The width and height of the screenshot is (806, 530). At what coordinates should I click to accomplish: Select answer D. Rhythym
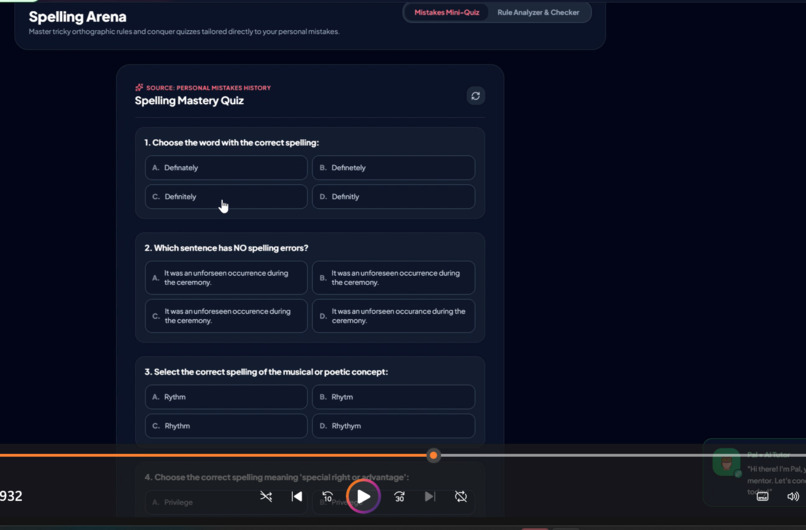pos(394,426)
